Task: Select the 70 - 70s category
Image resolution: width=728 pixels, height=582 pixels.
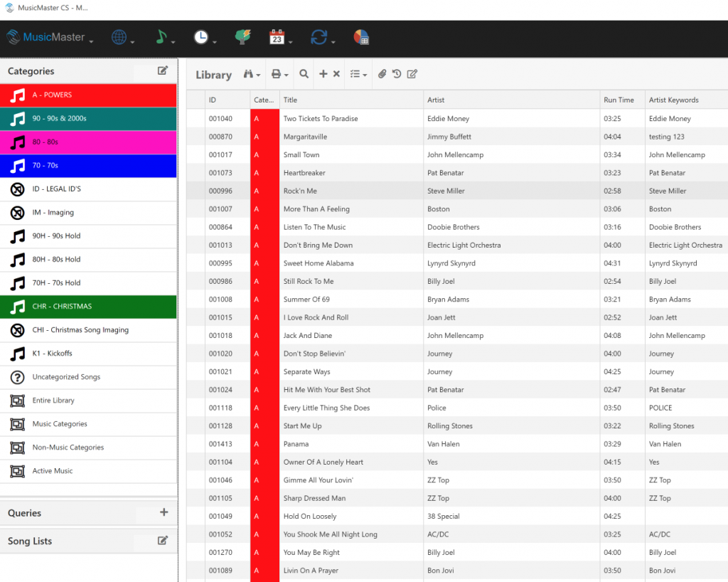Action: (88, 166)
